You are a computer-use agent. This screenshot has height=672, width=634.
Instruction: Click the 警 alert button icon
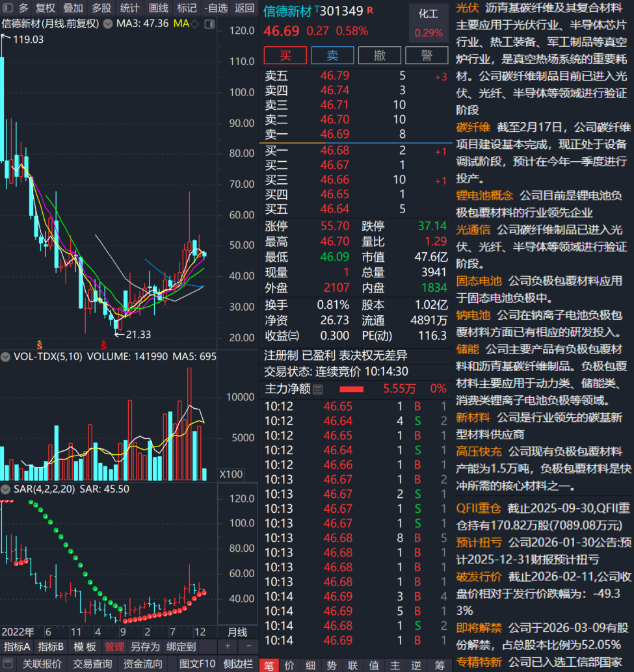[427, 55]
